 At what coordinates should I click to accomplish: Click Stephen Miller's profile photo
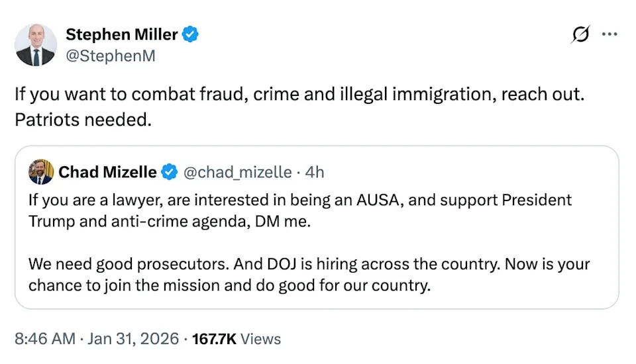[36, 44]
